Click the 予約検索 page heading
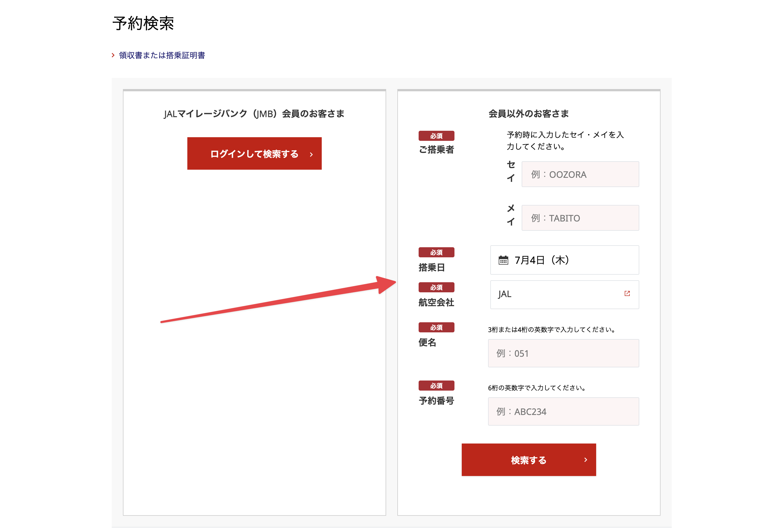 [x=143, y=24]
